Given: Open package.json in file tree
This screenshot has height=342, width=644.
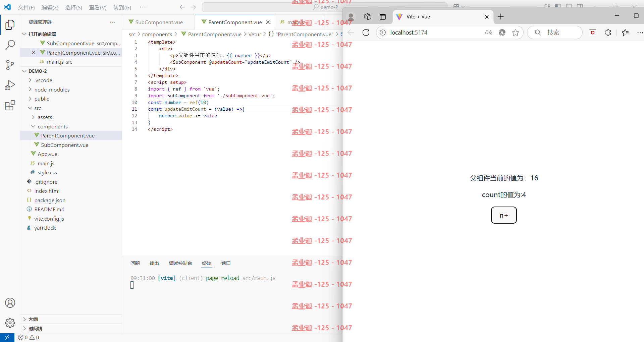Looking at the screenshot, I should (x=50, y=200).
